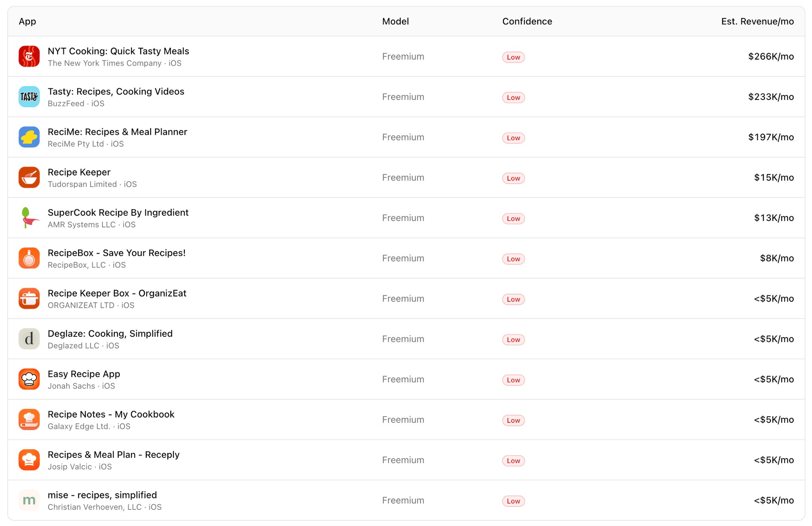Click The New York Times Company developer
This screenshot has width=812, height=526.
click(x=105, y=63)
